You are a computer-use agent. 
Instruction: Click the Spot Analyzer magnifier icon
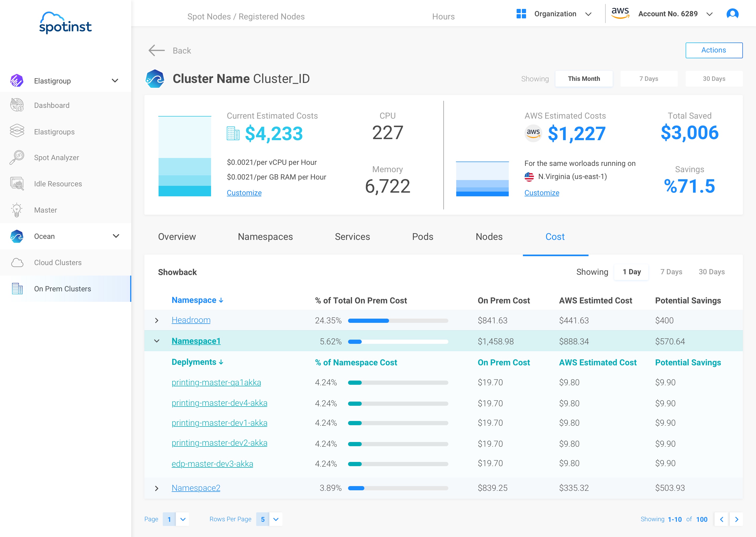tap(17, 157)
